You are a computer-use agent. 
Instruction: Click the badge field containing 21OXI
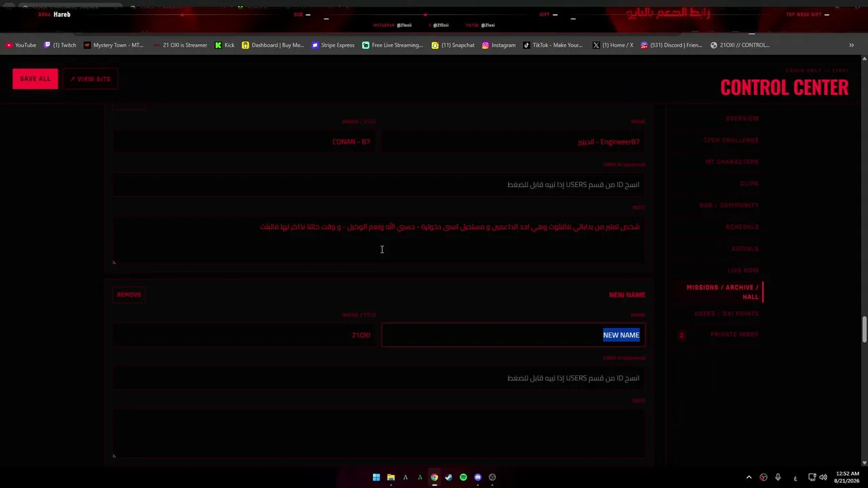click(x=245, y=335)
